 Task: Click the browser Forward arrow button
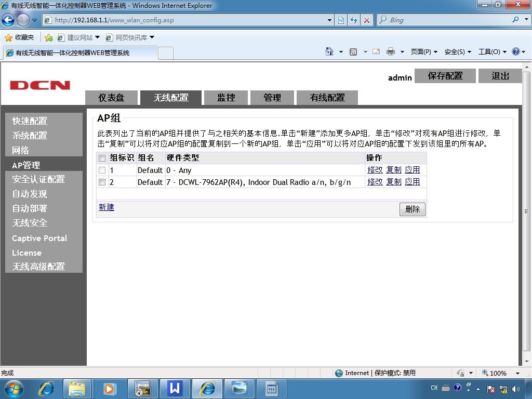(23, 20)
